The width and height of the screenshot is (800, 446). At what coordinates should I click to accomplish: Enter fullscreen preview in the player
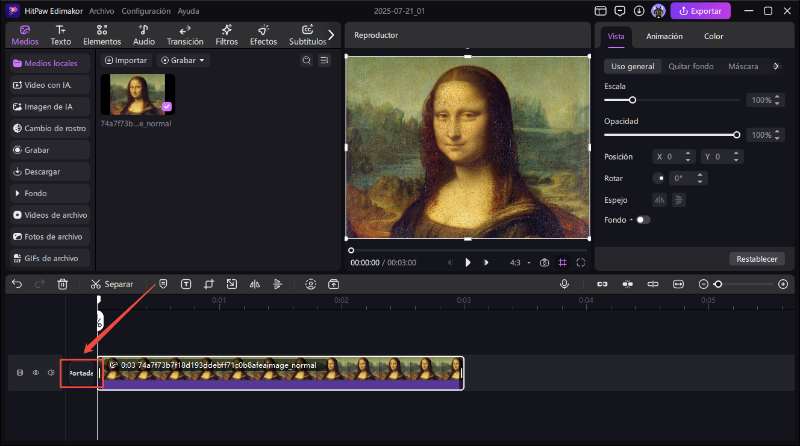pos(580,262)
